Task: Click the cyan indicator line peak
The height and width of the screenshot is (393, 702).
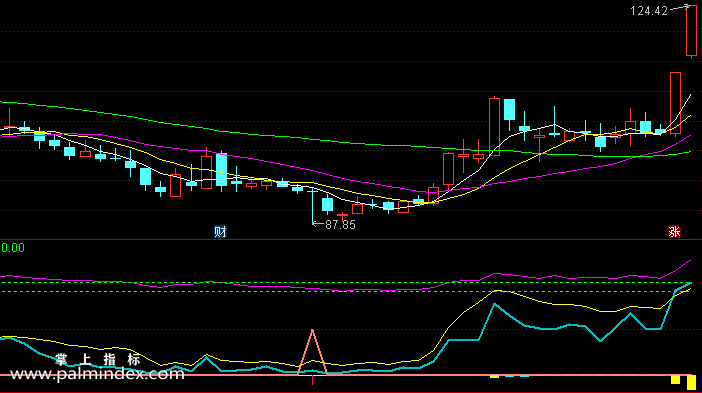Action: (x=495, y=304)
